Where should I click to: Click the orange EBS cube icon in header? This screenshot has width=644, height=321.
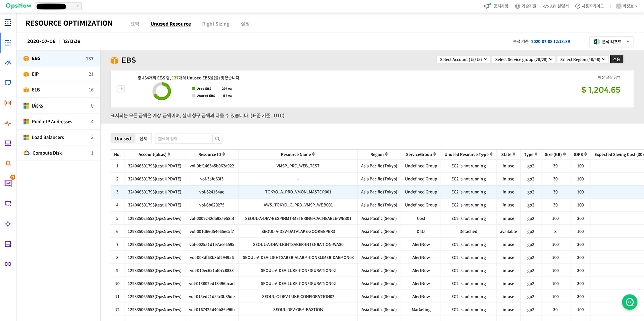pyautogui.click(x=114, y=60)
